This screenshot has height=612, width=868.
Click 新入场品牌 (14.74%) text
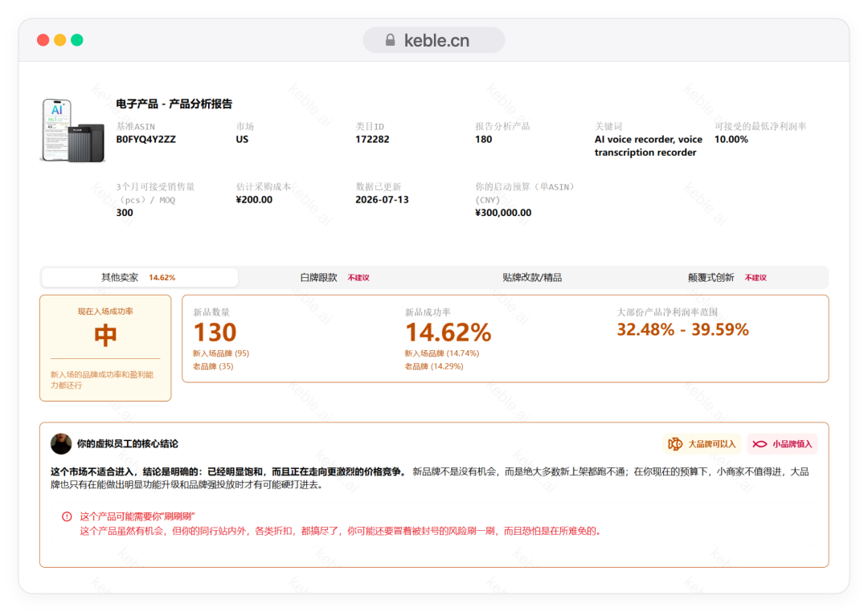442,353
